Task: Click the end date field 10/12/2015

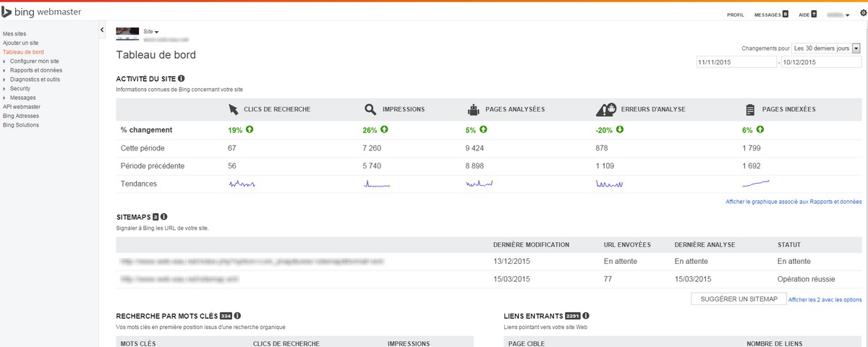Action: pos(822,63)
